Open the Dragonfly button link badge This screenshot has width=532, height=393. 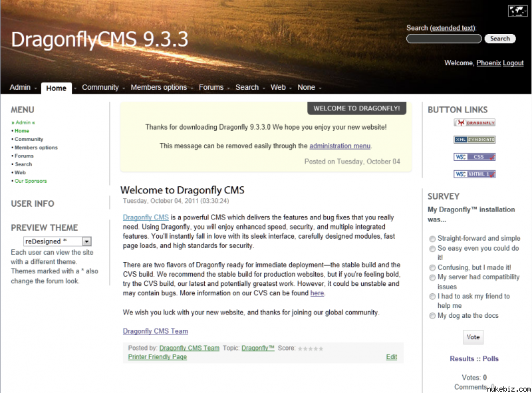click(474, 122)
